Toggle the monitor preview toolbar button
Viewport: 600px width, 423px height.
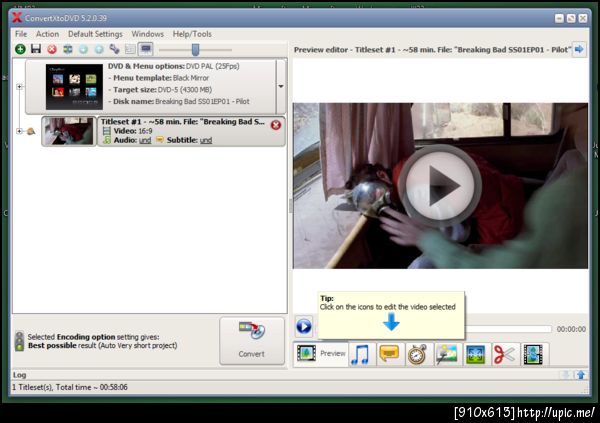pyautogui.click(x=146, y=49)
